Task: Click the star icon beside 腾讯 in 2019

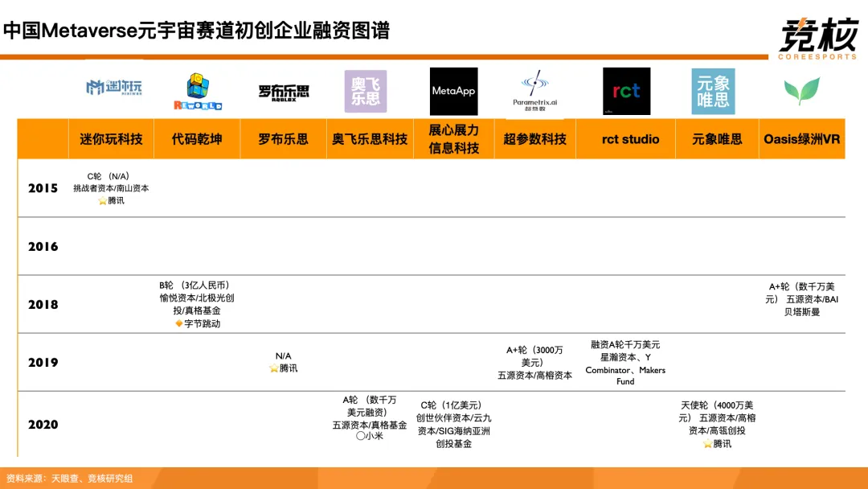Action: 273,368
